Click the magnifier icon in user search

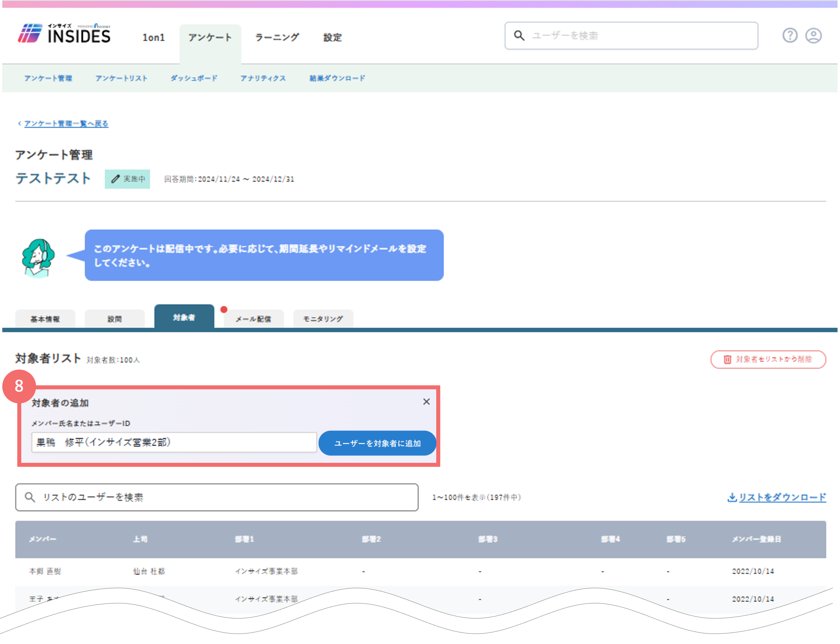coord(519,35)
